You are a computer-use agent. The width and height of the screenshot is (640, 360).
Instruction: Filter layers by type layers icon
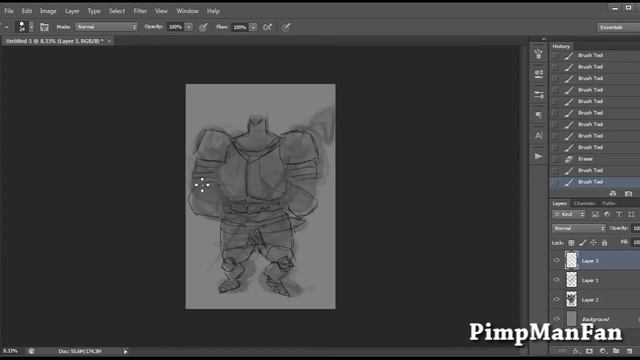[619, 214]
